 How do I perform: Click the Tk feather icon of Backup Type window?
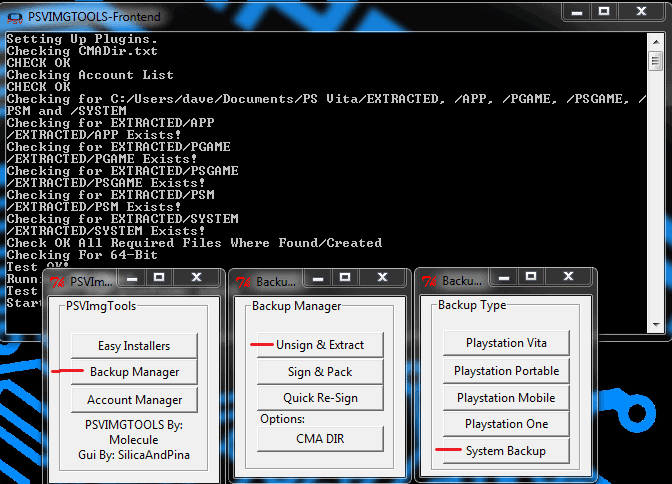point(429,281)
